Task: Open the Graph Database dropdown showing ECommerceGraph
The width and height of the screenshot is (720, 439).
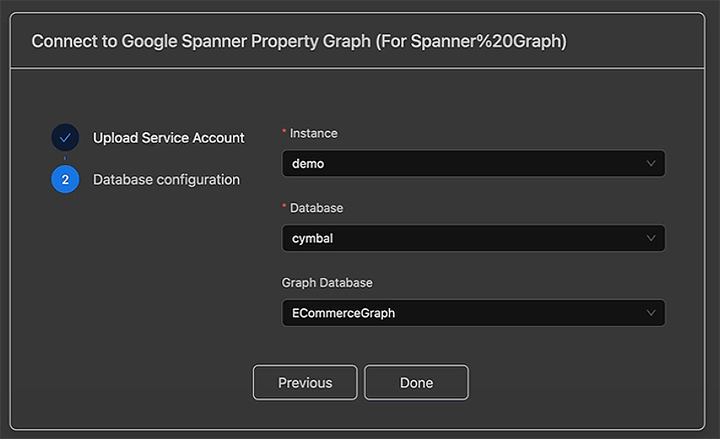Action: pos(473,313)
